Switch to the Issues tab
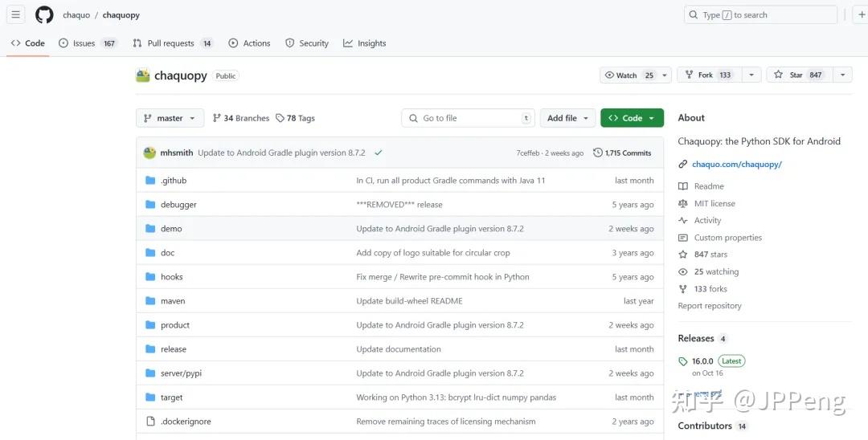The width and height of the screenshot is (868, 440). (84, 43)
